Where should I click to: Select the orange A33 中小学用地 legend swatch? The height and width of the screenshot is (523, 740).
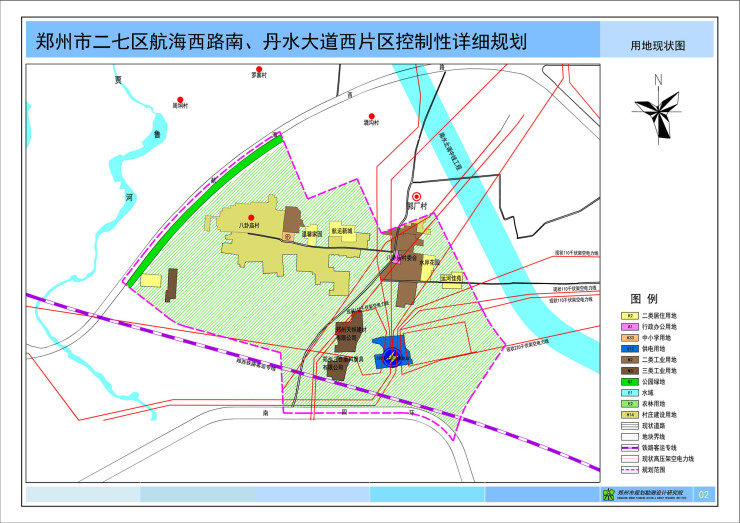630,338
